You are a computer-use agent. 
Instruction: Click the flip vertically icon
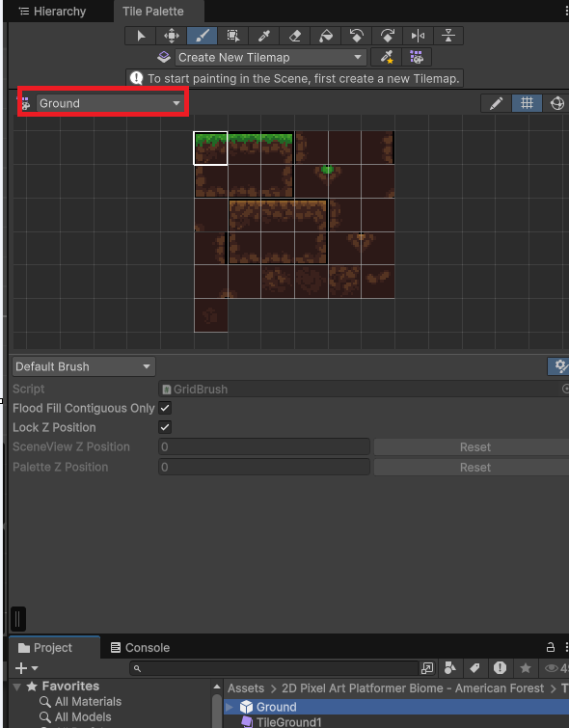pyautogui.click(x=448, y=36)
